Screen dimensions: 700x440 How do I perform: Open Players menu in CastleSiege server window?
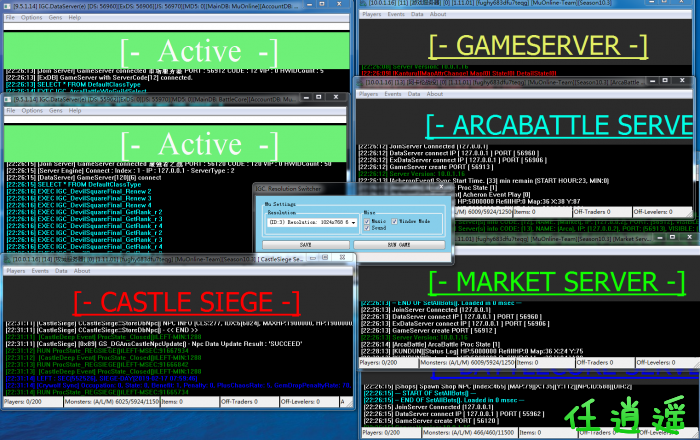click(16, 271)
